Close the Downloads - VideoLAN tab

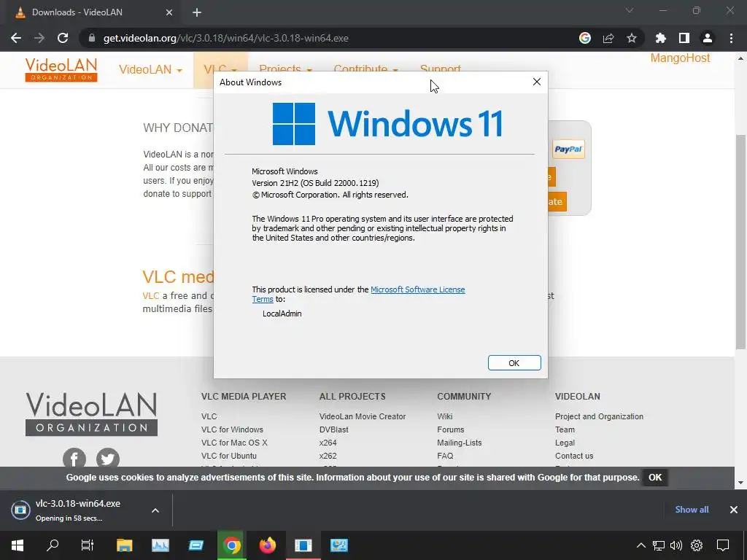click(x=169, y=12)
